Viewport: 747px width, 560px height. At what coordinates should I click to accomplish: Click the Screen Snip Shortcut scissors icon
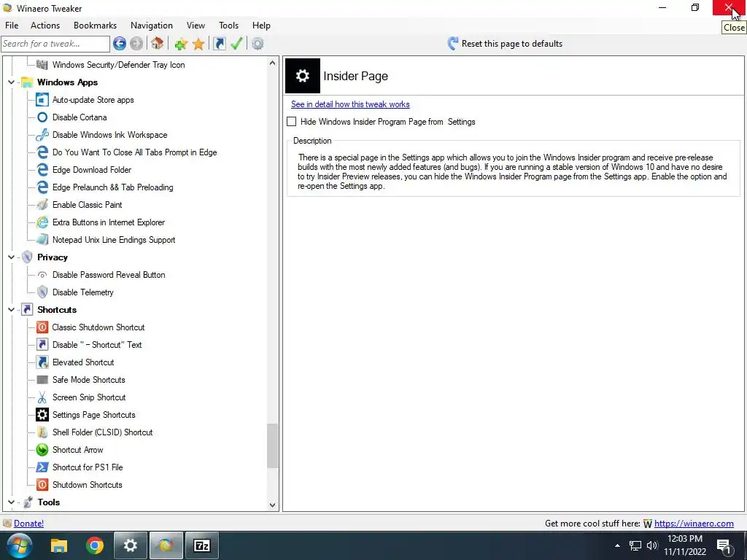pos(42,397)
